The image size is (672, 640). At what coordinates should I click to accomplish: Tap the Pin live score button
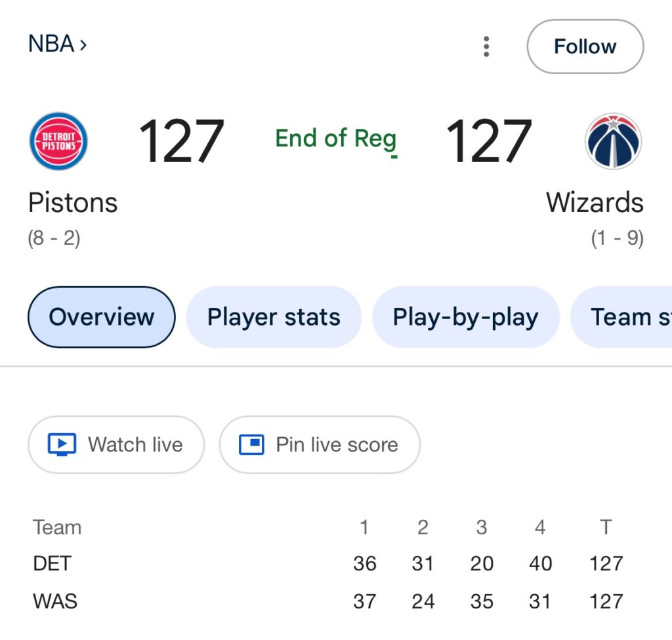pos(320,444)
